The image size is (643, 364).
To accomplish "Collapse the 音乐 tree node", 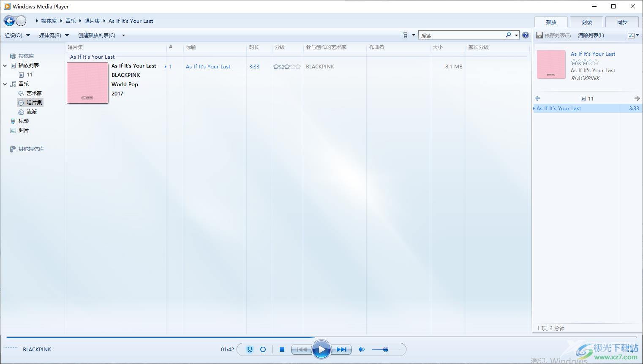I will coord(5,84).
